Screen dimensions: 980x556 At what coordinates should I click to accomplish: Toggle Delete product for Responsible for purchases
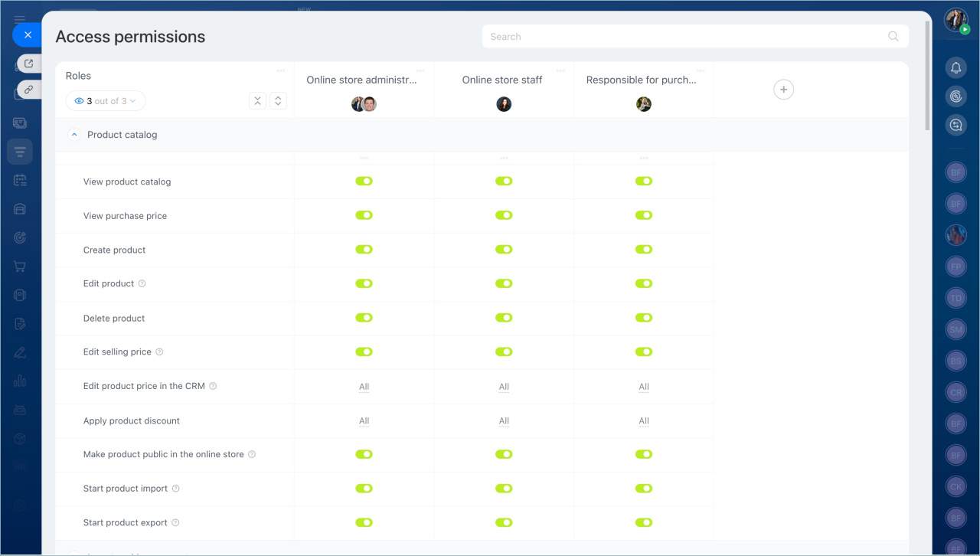point(644,318)
